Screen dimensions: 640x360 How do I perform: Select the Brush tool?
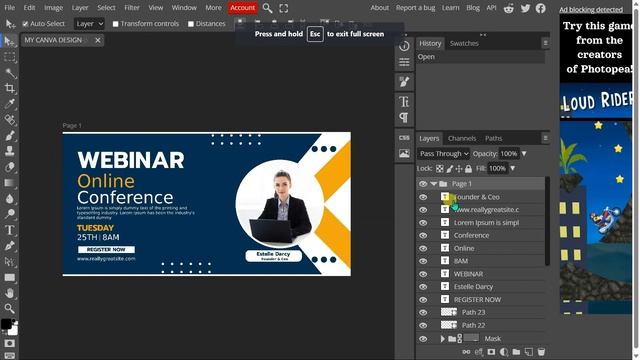9,136
